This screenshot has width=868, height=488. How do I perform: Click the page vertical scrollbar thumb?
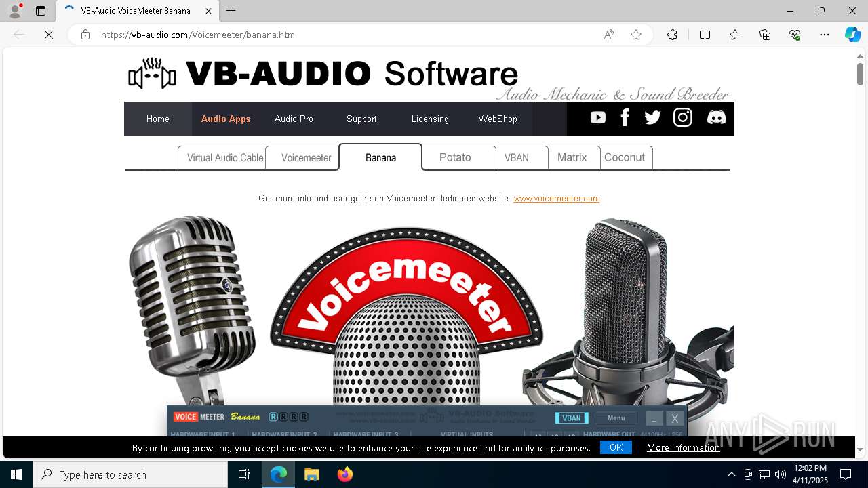(860, 73)
